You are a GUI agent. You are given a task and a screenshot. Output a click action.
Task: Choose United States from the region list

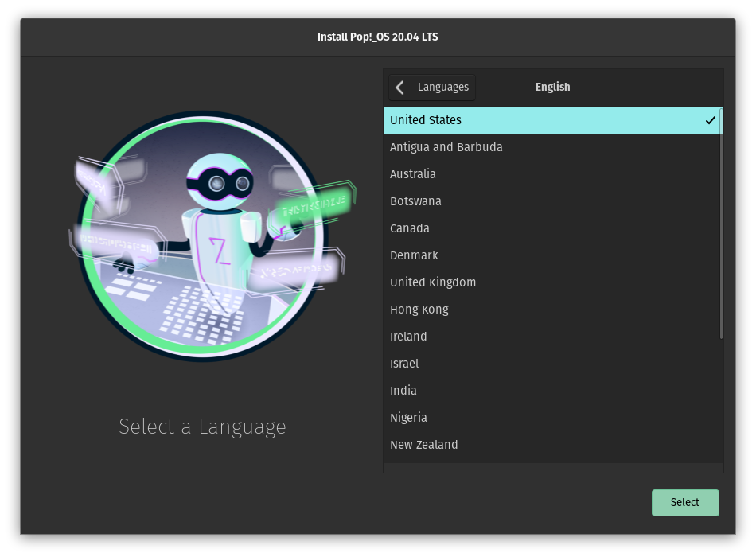(552, 120)
